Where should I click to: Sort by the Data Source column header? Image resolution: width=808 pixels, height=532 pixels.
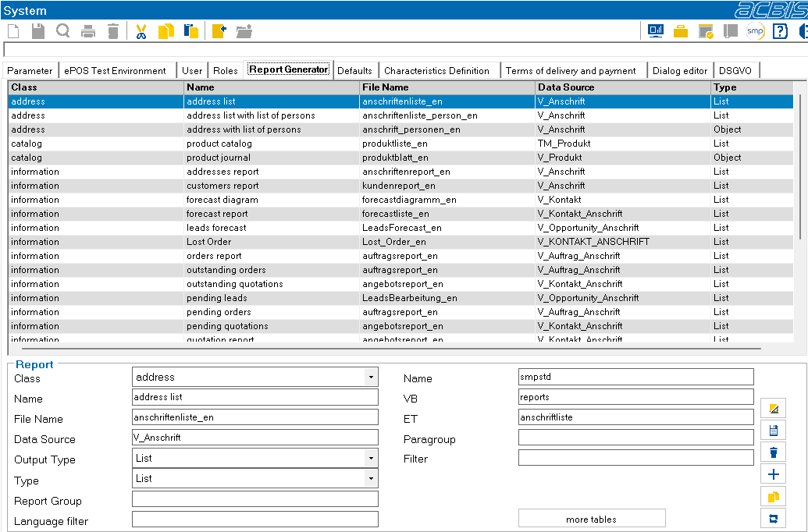[622, 87]
